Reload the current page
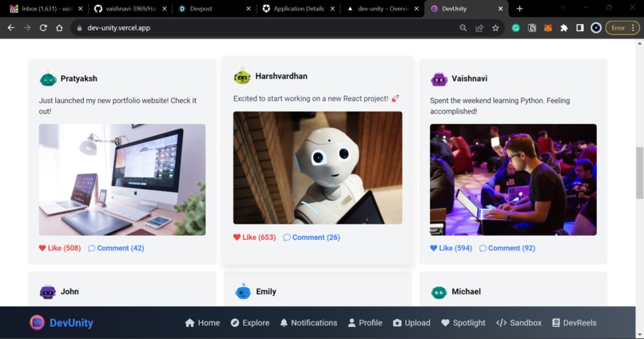 click(43, 28)
